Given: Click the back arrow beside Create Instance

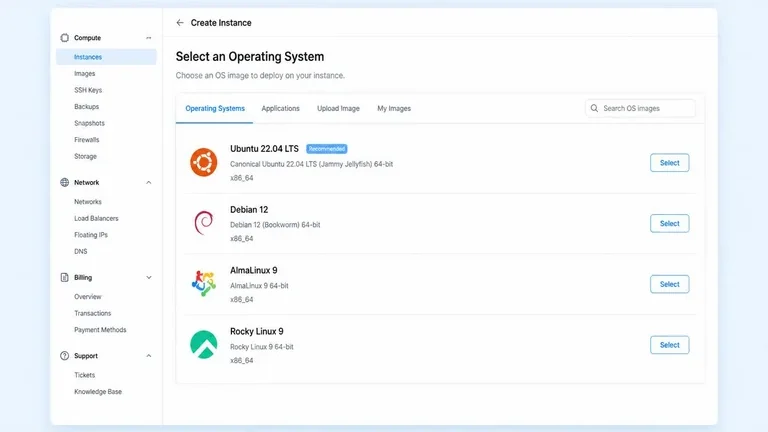Looking at the screenshot, I should point(180,23).
